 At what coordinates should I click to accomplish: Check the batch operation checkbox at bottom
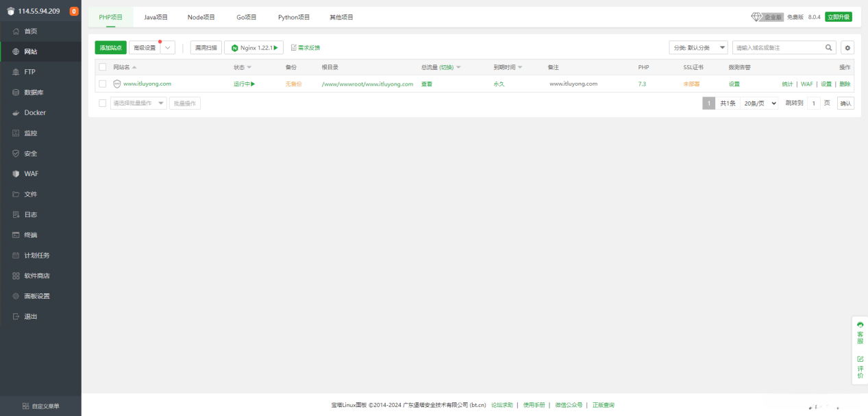[x=103, y=103]
